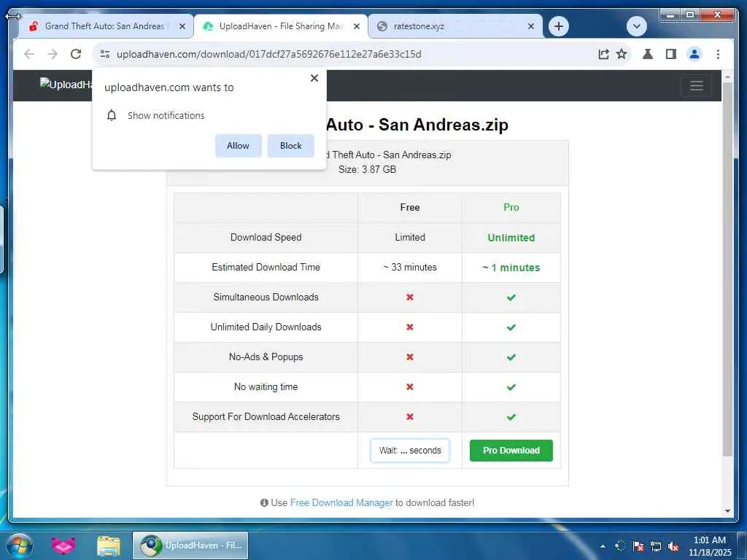
Task: Open the Free Download Manager link
Action: [341, 502]
